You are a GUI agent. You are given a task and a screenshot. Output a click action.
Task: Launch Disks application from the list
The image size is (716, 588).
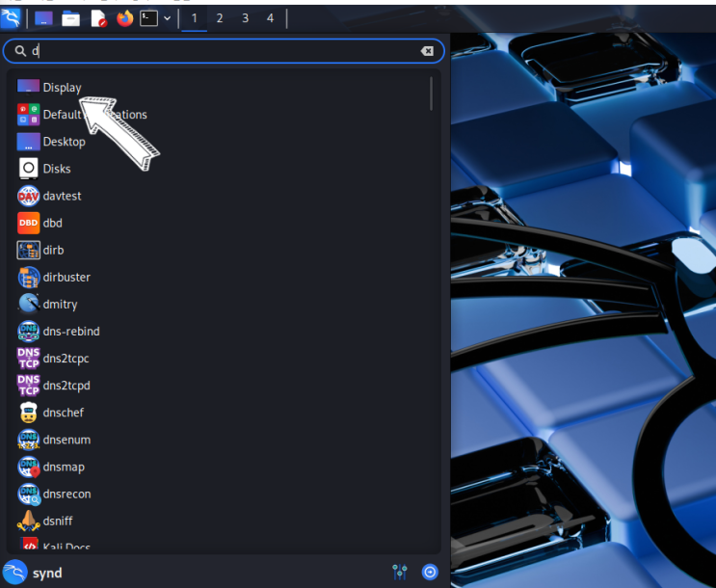pyautogui.click(x=43, y=169)
